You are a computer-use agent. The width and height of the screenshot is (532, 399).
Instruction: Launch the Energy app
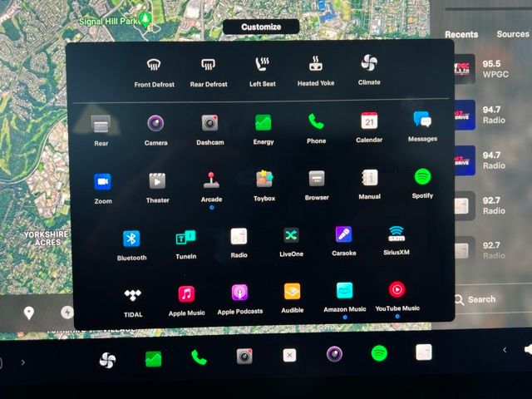[x=264, y=124]
